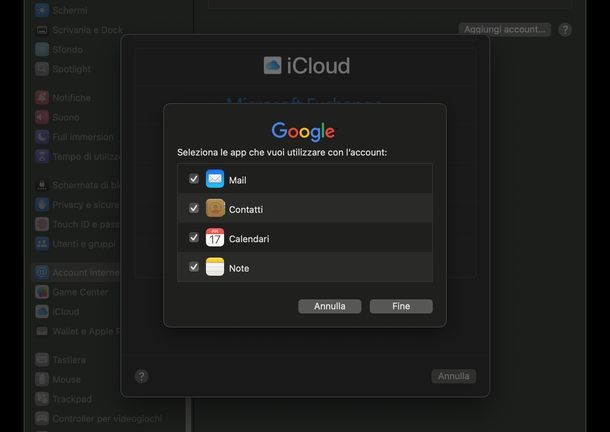Open Scrivania e Dock settings

point(78,30)
